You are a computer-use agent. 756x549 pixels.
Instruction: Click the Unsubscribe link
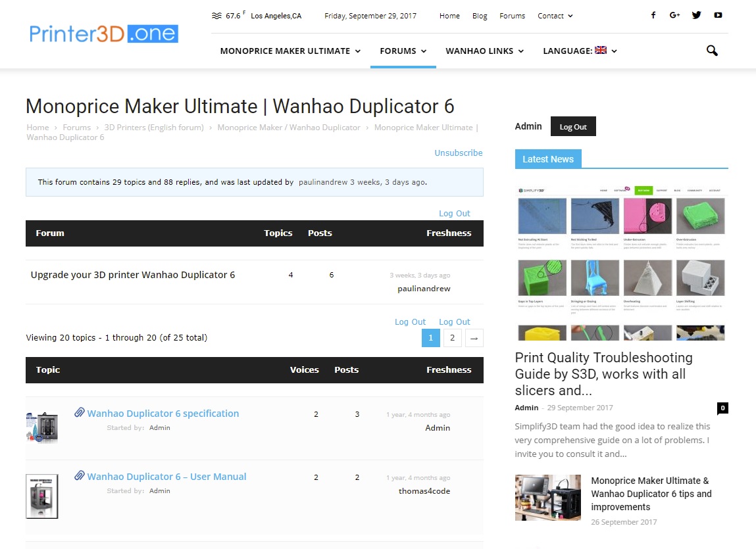coord(459,153)
